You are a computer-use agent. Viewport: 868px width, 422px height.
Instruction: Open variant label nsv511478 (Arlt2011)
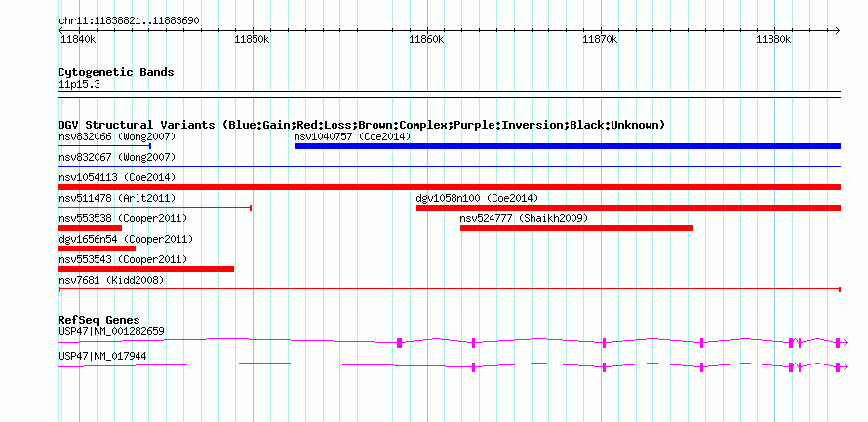pos(117,198)
